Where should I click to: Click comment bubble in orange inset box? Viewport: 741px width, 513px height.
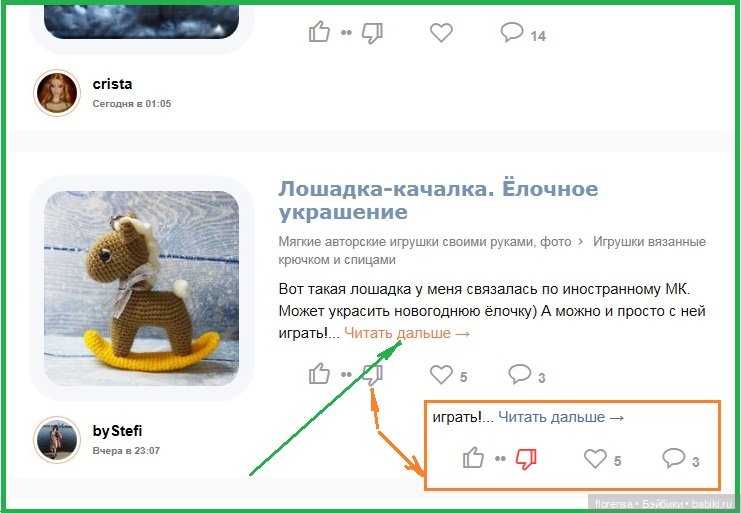tap(674, 458)
